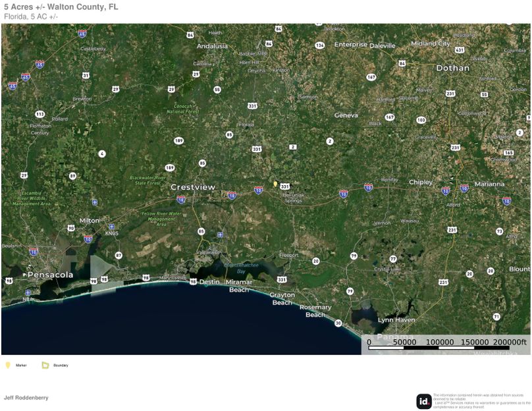
Task: Click the Choctawhatchee Bay label
Action: 242,262
